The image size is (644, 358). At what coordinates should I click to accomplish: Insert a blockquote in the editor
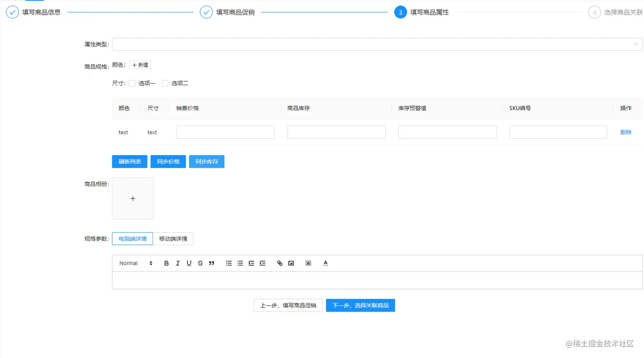pos(212,263)
